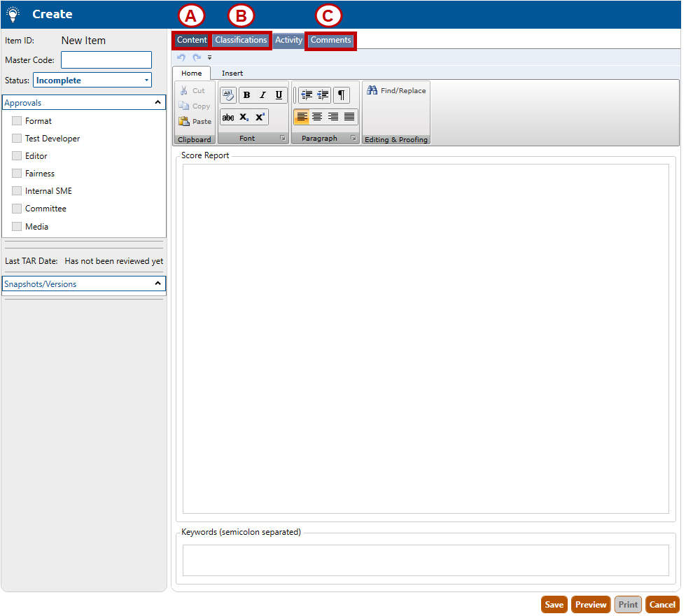Switch to the Classifications tab
The image size is (686, 616).
point(241,40)
